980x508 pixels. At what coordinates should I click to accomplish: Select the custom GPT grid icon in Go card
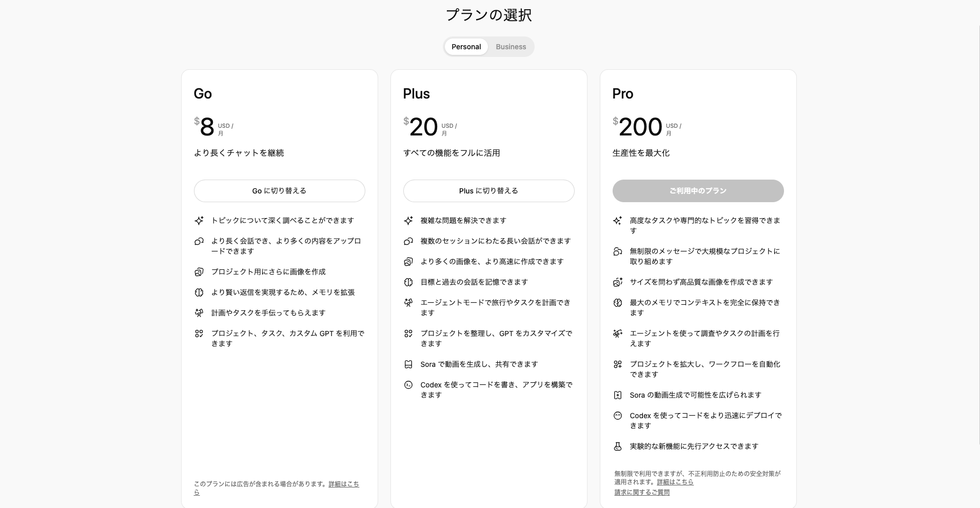point(200,333)
